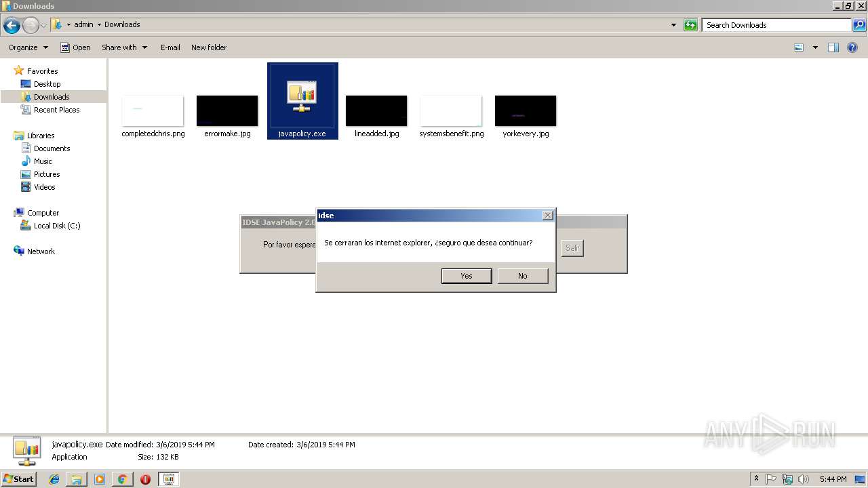Open the Organize menu

coord(28,47)
